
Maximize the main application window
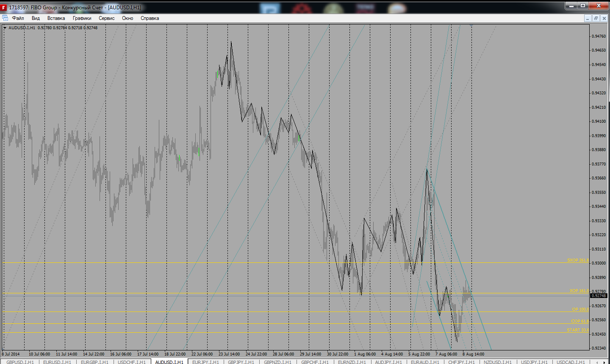583,6
